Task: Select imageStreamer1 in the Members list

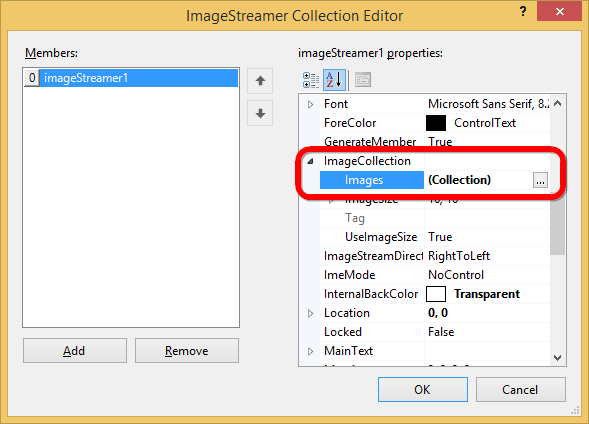Action: tap(131, 78)
